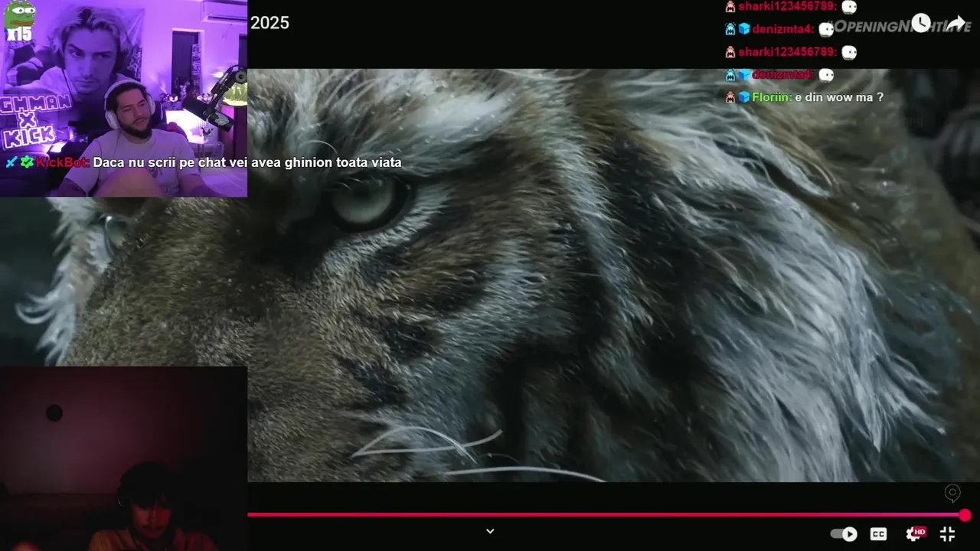Screen dimensions: 980x551
Task: Click the red video progress bar
Action: tap(606, 515)
